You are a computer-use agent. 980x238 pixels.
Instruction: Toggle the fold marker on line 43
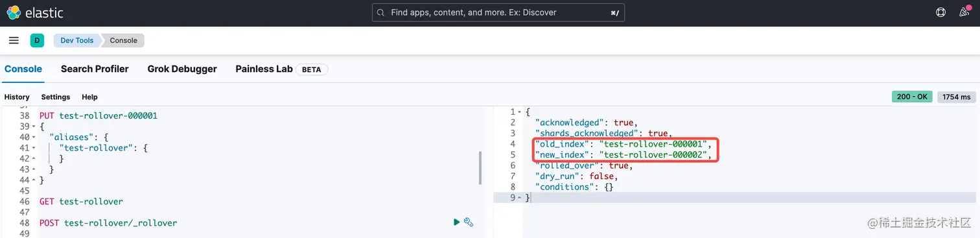pos(33,169)
